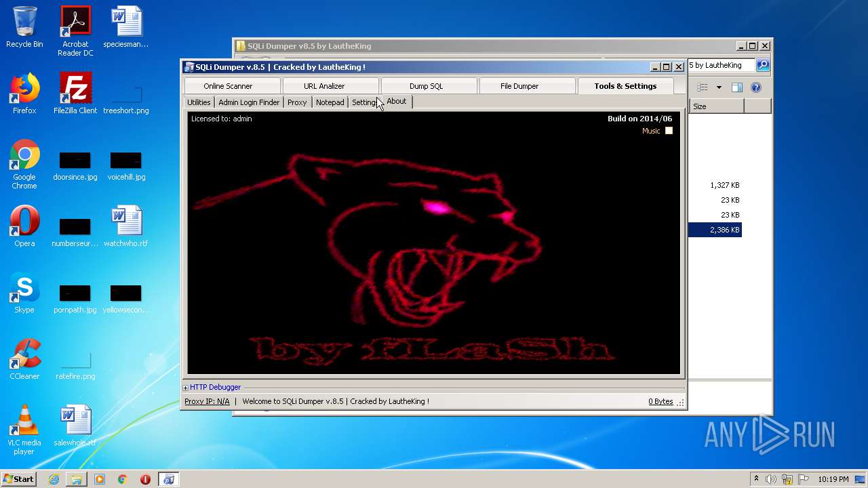Select the Settings sub-tab
The width and height of the screenshot is (868, 488).
[364, 102]
